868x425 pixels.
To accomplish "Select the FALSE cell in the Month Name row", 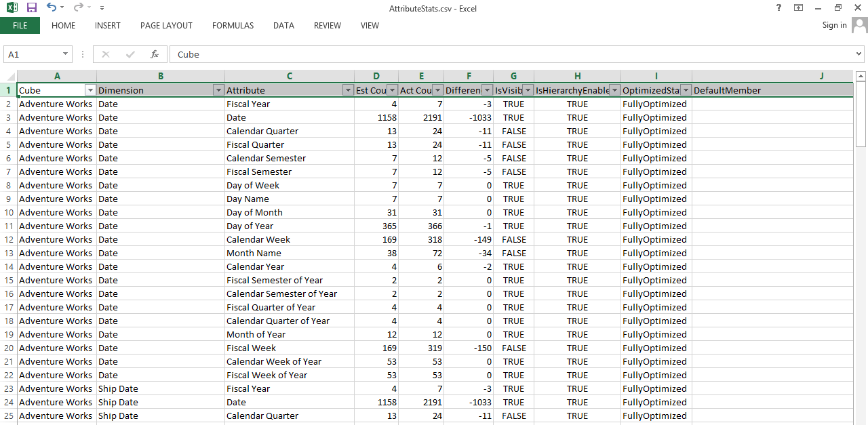I will point(514,253).
